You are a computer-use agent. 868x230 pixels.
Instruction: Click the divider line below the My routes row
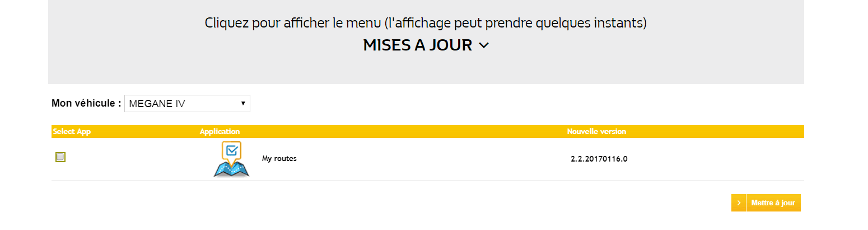coord(426,181)
